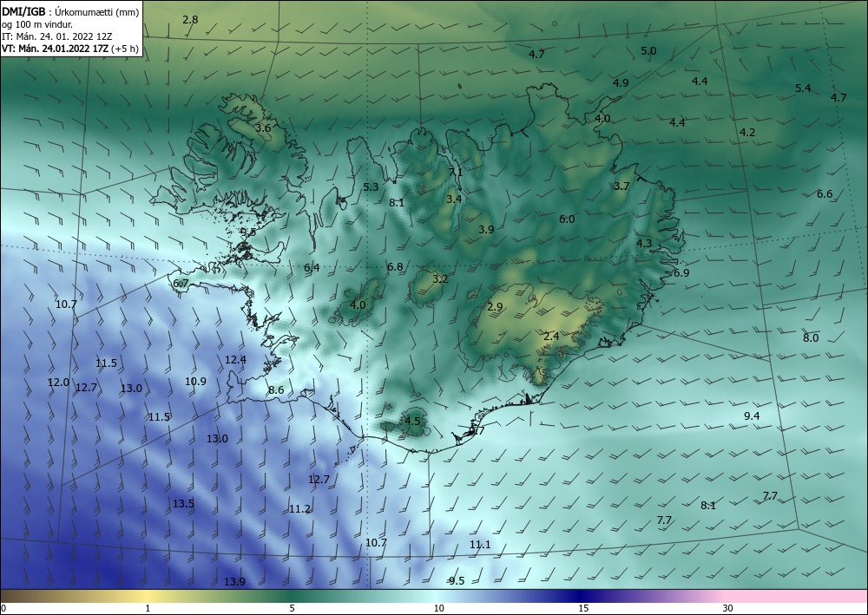Click the 3.4 value on the map

454,200
